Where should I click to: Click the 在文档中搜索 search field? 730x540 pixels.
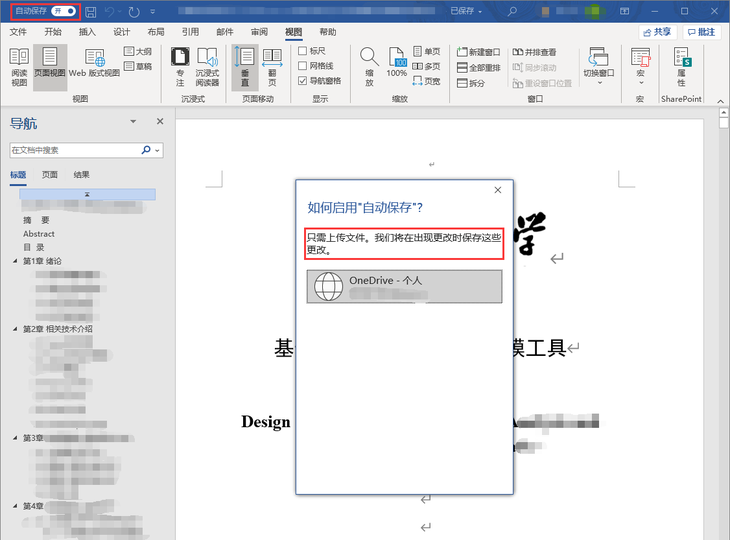[x=74, y=150]
